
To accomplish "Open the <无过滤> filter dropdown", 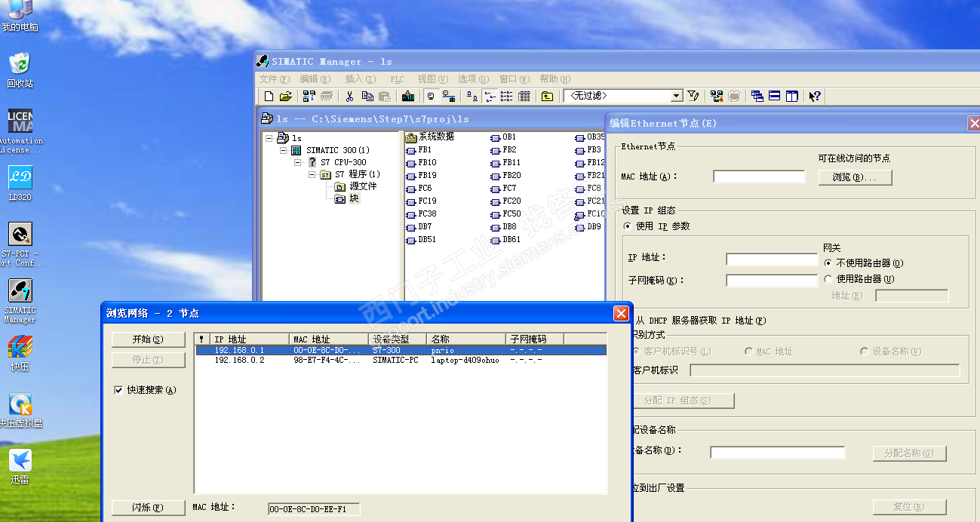I will coord(677,97).
